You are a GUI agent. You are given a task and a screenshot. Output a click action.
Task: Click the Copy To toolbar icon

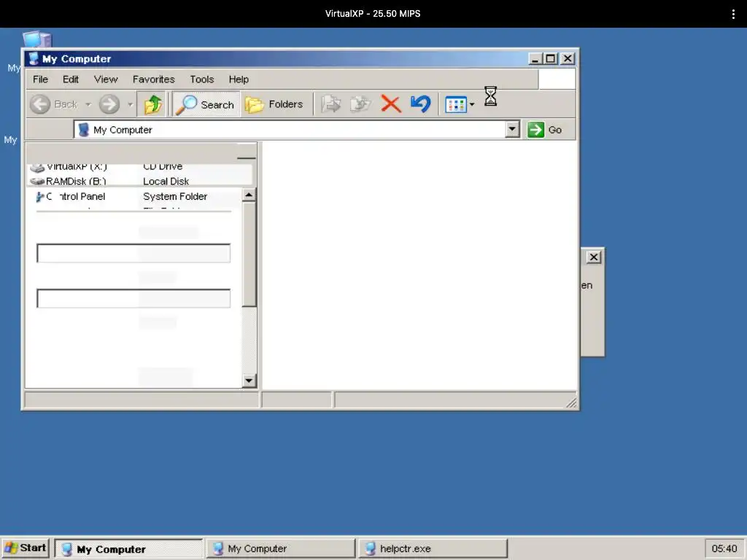click(x=360, y=104)
